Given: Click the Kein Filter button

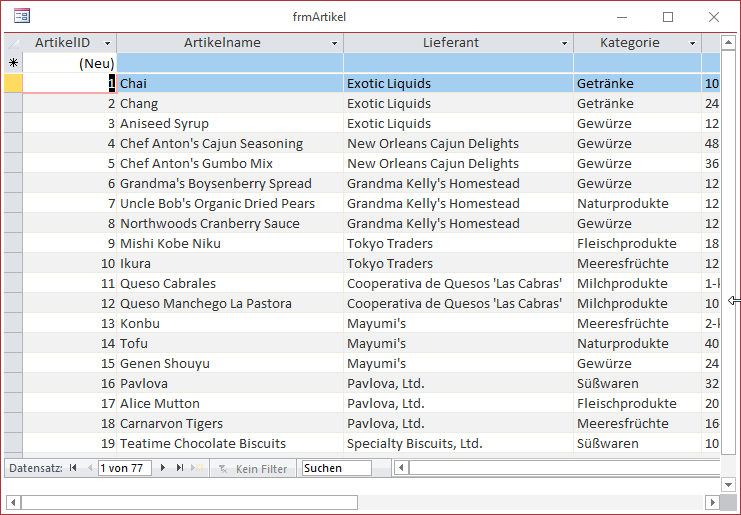Looking at the screenshot, I should [x=253, y=469].
